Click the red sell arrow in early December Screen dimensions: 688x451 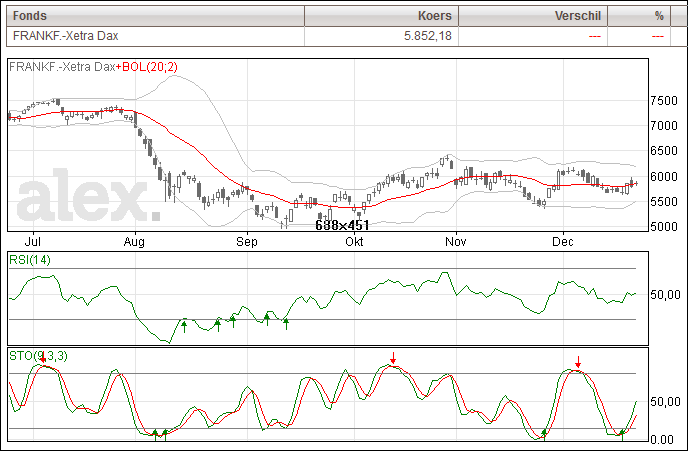coord(578,362)
